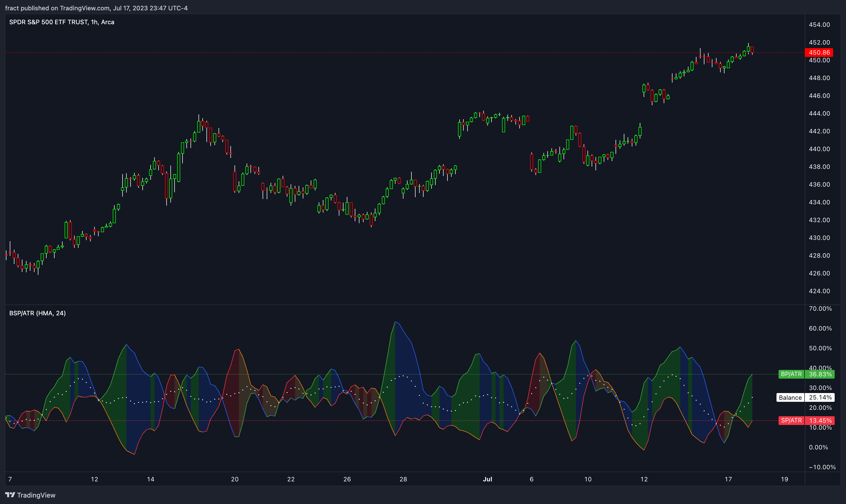Click the BSP/ATR (HMA, 24) indicator label
Screen dimensions: 846x504
tap(37, 313)
